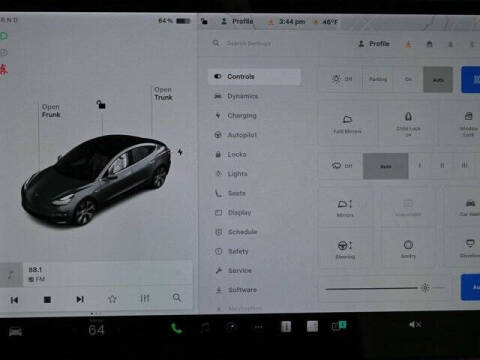Open Display settings
The width and height of the screenshot is (480, 360).
coord(233,212)
